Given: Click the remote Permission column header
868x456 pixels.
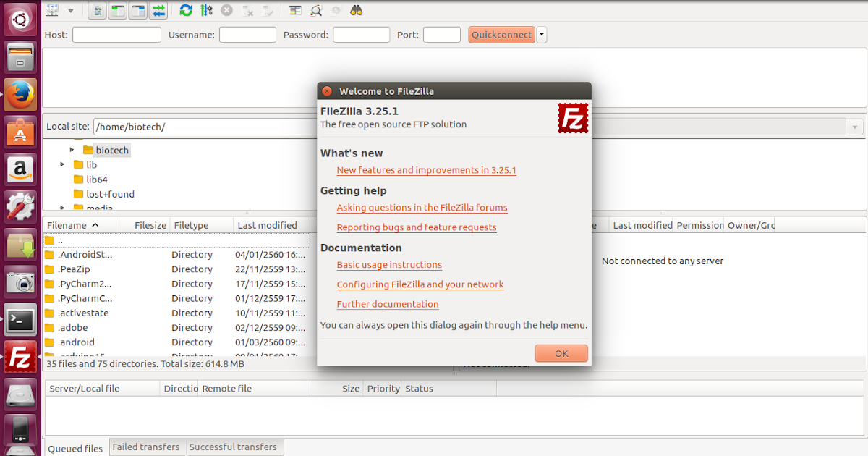Looking at the screenshot, I should click(699, 225).
